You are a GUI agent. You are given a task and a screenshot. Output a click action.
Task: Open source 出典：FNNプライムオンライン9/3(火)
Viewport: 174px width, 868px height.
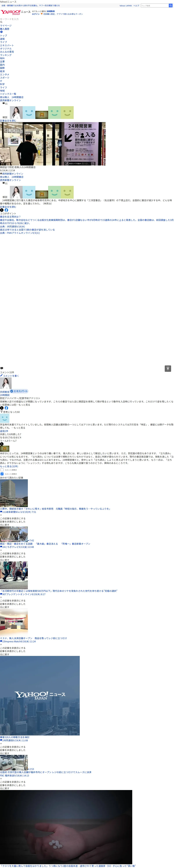[x=20, y=233]
